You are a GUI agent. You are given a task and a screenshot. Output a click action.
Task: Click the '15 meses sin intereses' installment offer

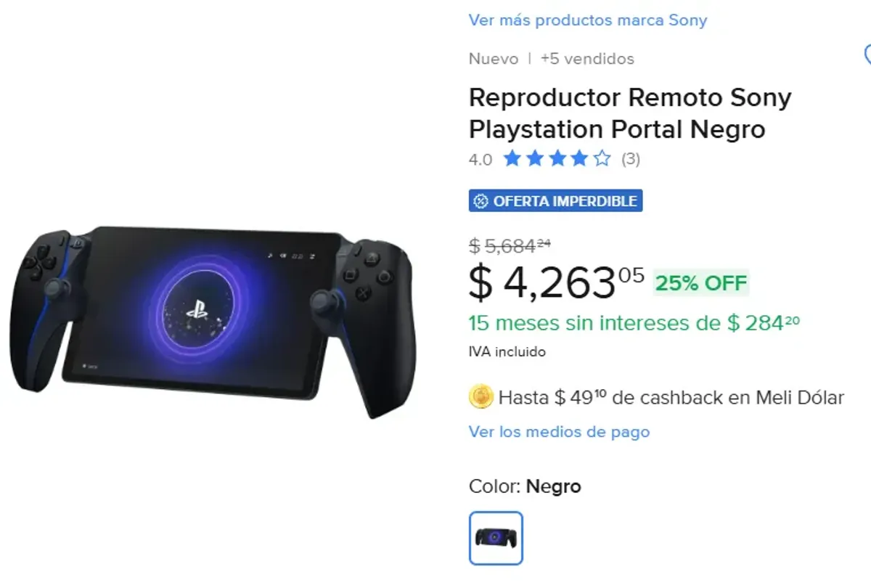[631, 322]
